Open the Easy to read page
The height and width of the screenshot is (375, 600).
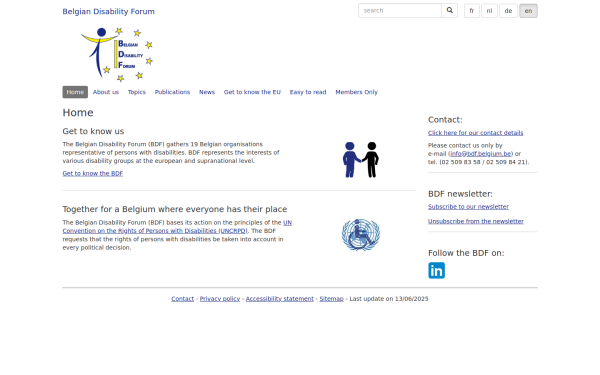(308, 92)
